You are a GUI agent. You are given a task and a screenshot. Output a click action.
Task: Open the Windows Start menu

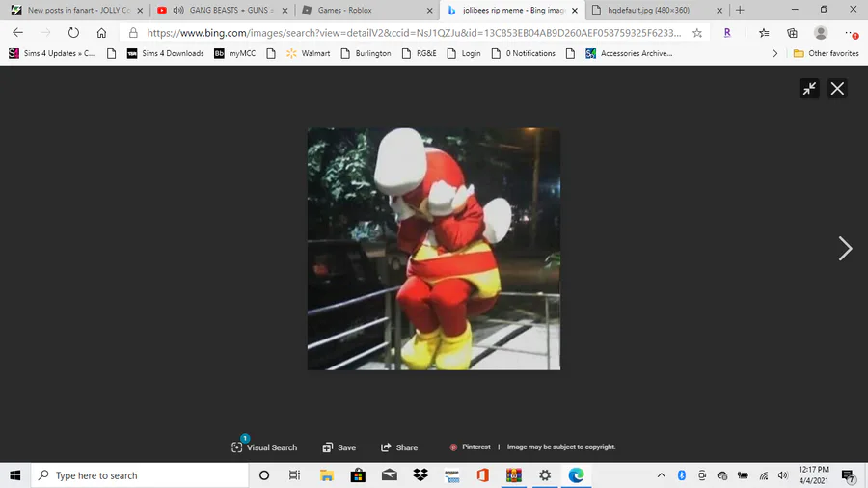point(14,475)
